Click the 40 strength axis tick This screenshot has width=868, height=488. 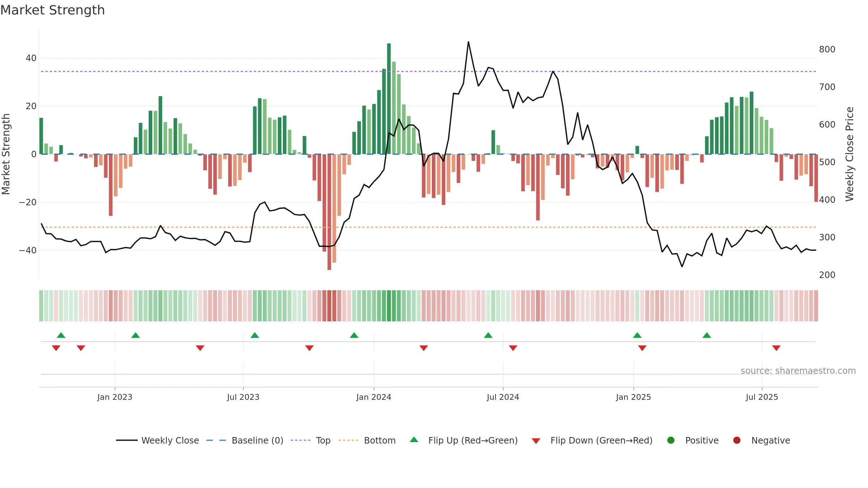(x=31, y=58)
